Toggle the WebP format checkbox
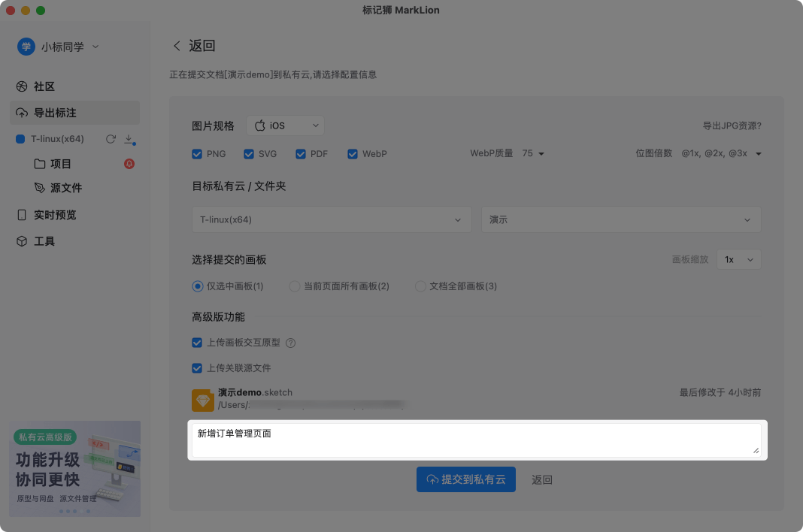Image resolution: width=803 pixels, height=532 pixels. tap(353, 154)
